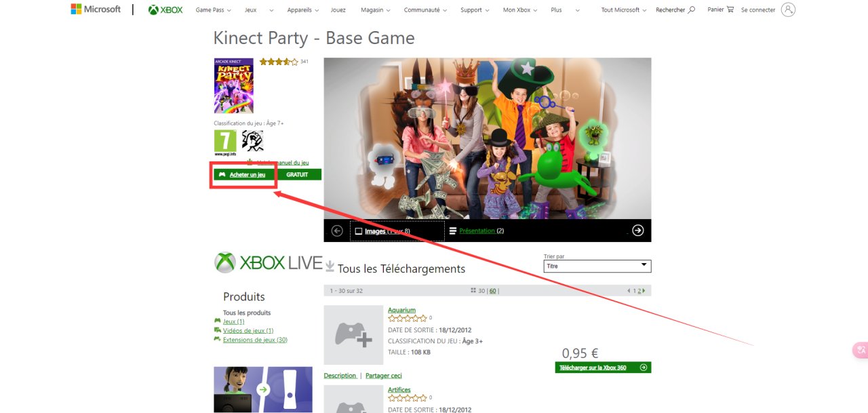868x413 pixels.
Task: Click the Artifices star rating
Action: tap(408, 397)
